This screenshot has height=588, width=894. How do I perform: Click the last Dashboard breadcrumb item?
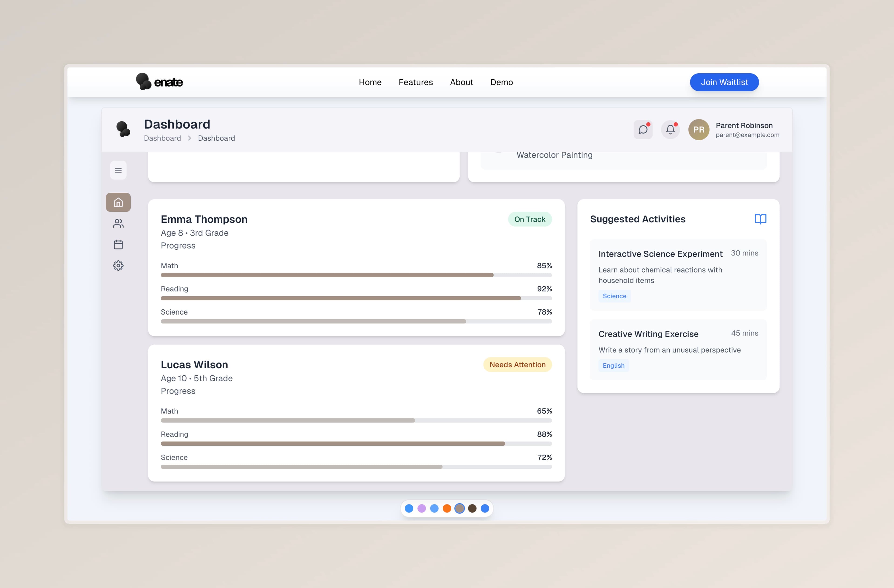[x=216, y=138]
